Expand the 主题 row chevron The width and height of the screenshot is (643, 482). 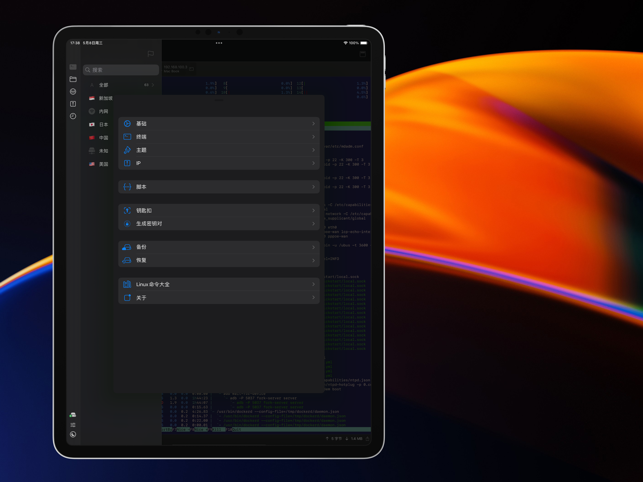coord(313,150)
